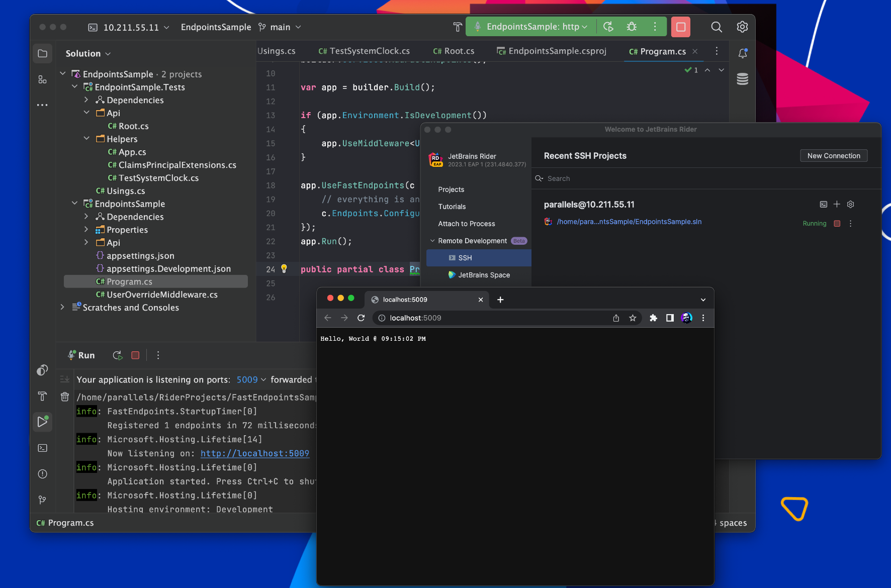
Task: Open the Structure tool window icon
Action: click(x=43, y=79)
